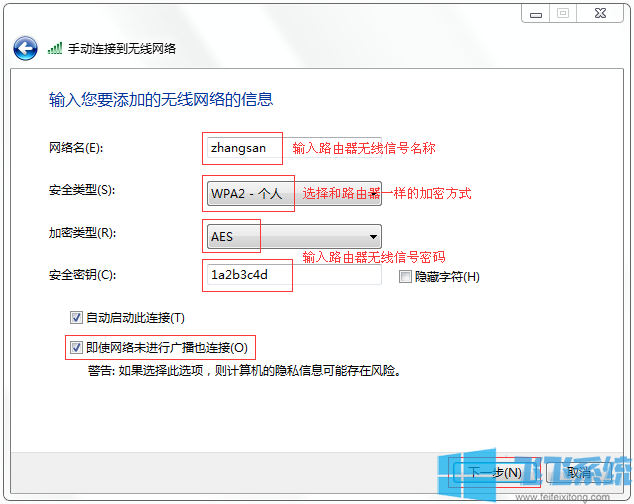
Task: Open the security type dropdown showing WPA2
Action: coord(294,193)
